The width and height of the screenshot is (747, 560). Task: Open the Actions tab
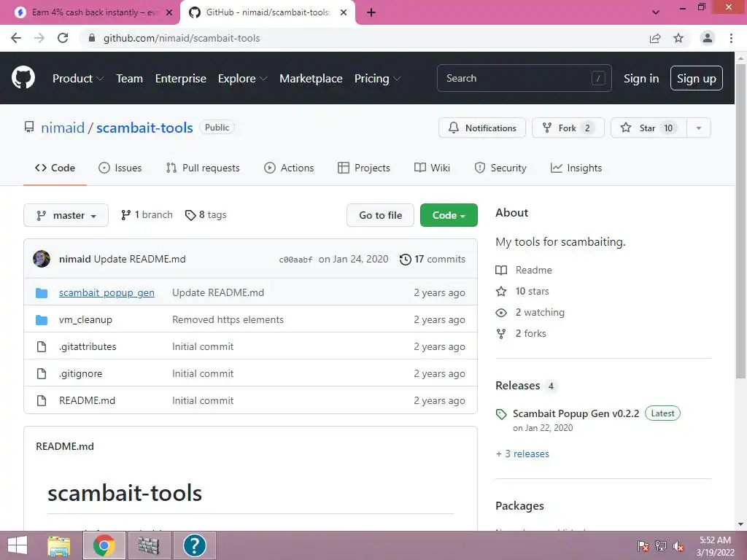pos(289,168)
